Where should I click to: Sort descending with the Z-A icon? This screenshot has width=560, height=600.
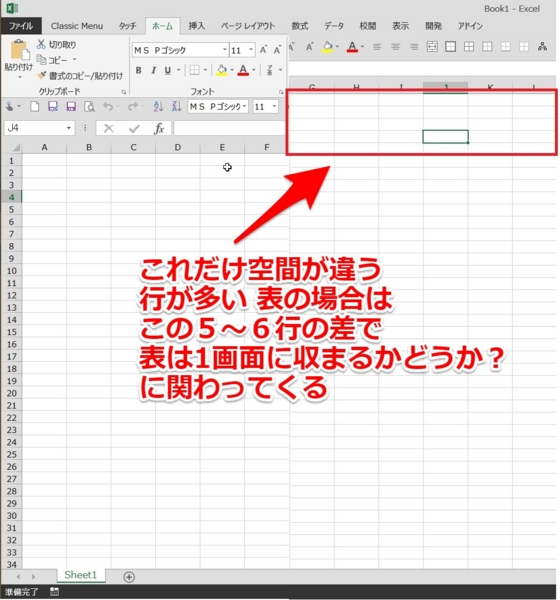point(176,106)
